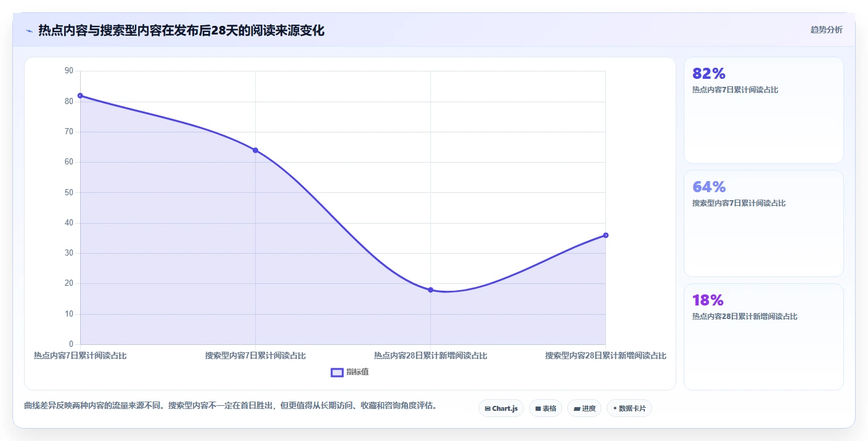868x441 pixels.
Task: Select the 表格 chip
Action: point(546,408)
